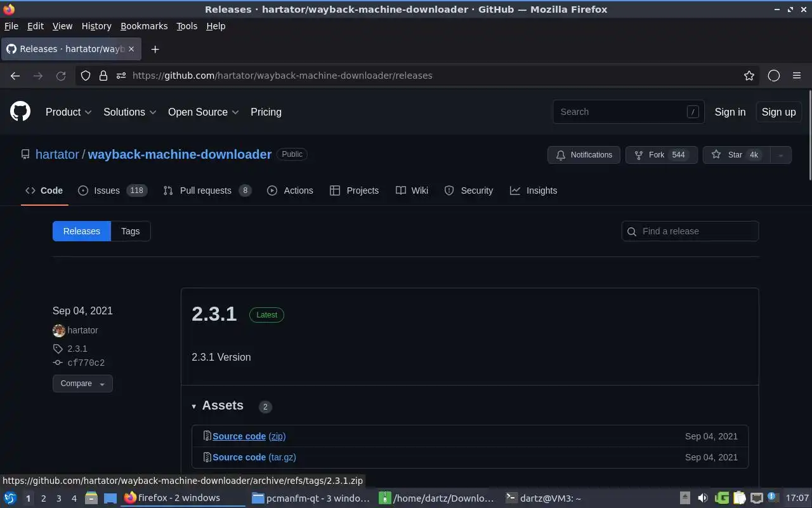Switch to the Tags view

tap(130, 231)
